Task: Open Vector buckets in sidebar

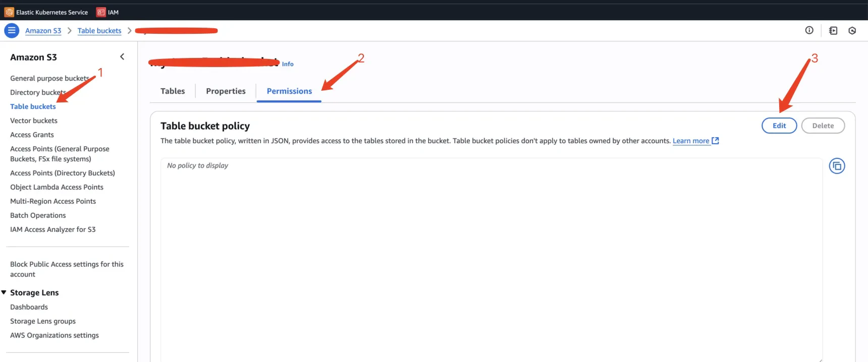Action: coord(34,120)
